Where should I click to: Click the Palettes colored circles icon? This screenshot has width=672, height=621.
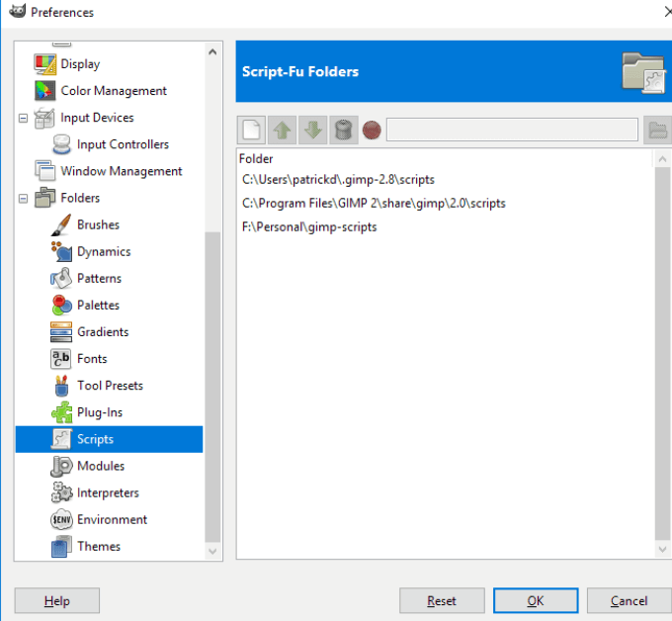pos(61,306)
